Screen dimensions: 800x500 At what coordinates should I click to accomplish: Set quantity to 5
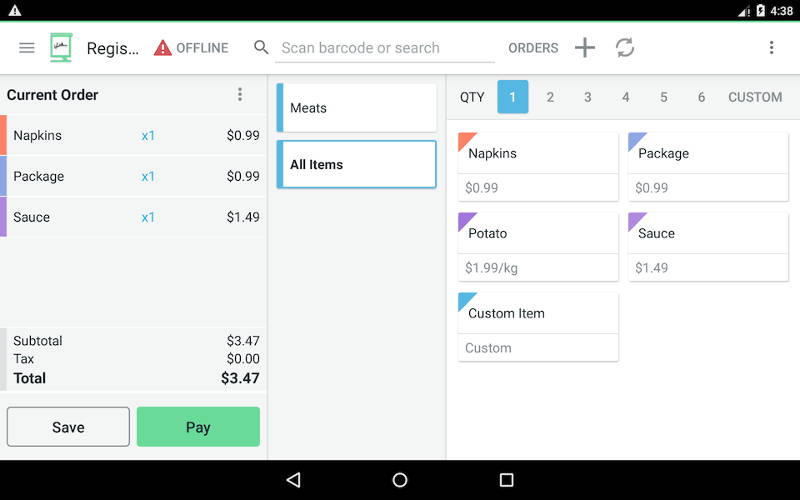point(663,97)
